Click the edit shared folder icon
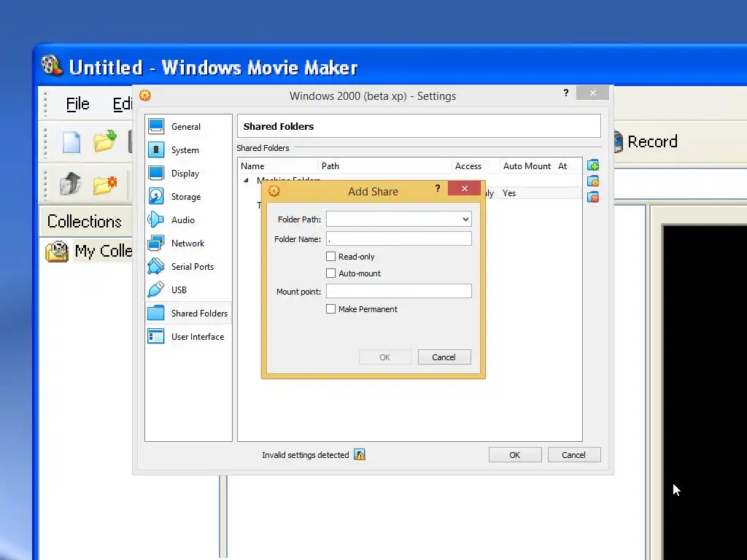 593,182
